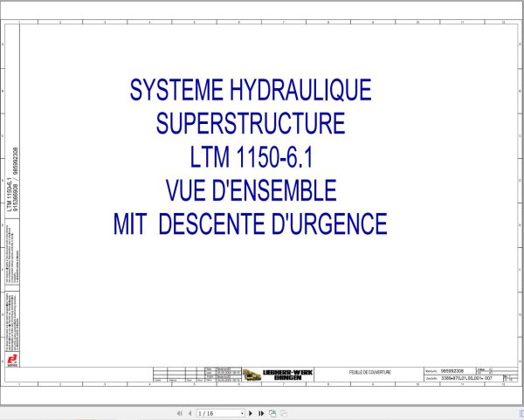Go to the next page
The height and width of the screenshot is (420, 524).
(251, 413)
